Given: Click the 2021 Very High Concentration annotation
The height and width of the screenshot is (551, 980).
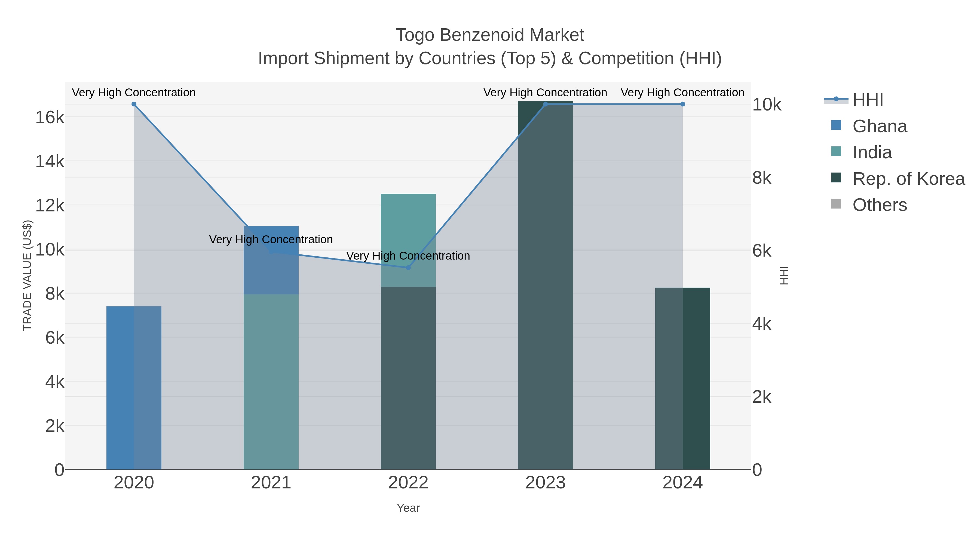Looking at the screenshot, I should click(x=271, y=239).
